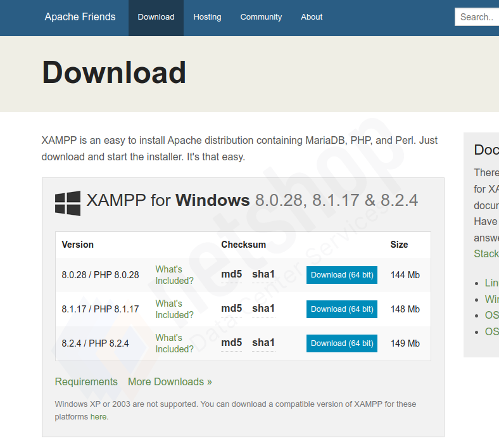Open the Requirements link

86,381
